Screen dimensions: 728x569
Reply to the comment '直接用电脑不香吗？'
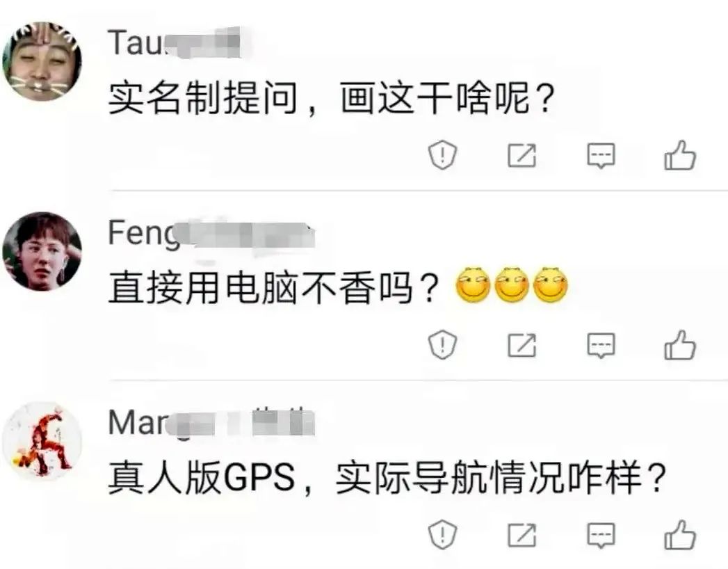(601, 345)
